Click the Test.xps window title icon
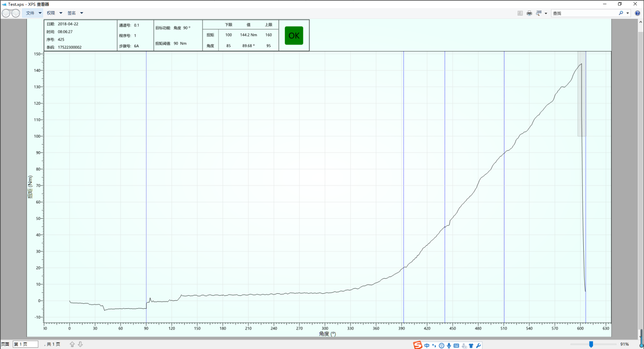Image resolution: width=644 pixels, height=349 pixels. coord(4,4)
